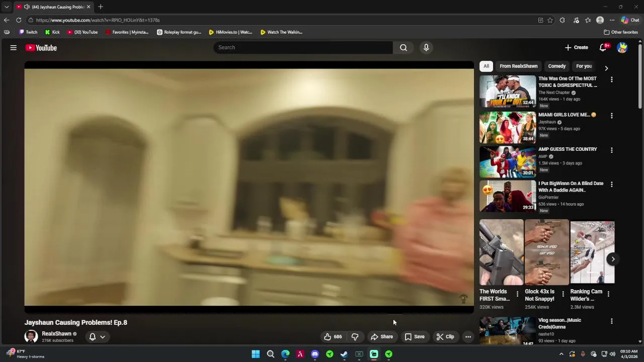Image resolution: width=644 pixels, height=362 pixels.
Task: Open the split screen icon
Action: pyautogui.click(x=540, y=20)
